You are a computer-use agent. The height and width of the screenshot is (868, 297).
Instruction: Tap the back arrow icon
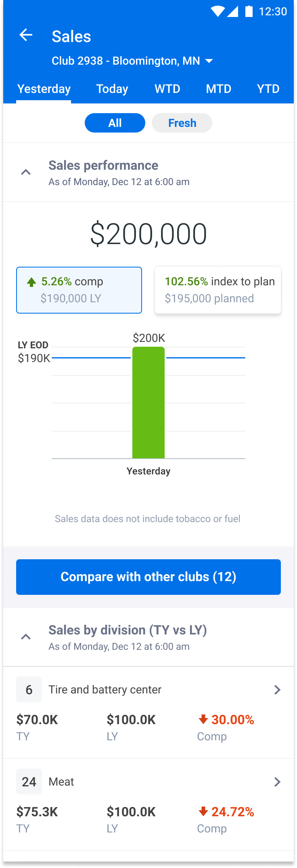(x=26, y=35)
